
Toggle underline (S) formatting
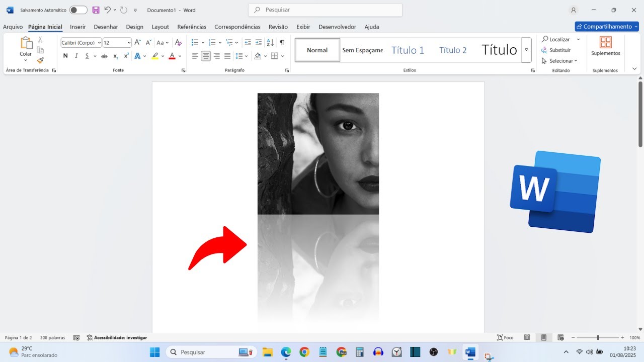pyautogui.click(x=87, y=56)
